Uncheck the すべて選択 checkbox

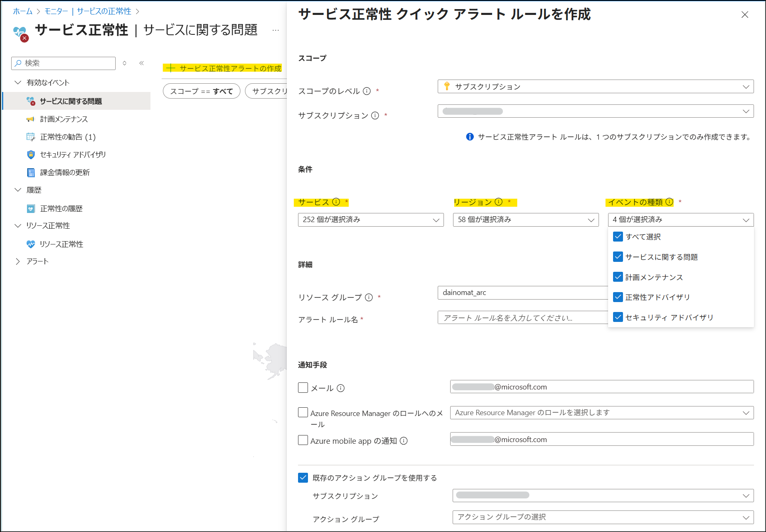[x=618, y=237]
